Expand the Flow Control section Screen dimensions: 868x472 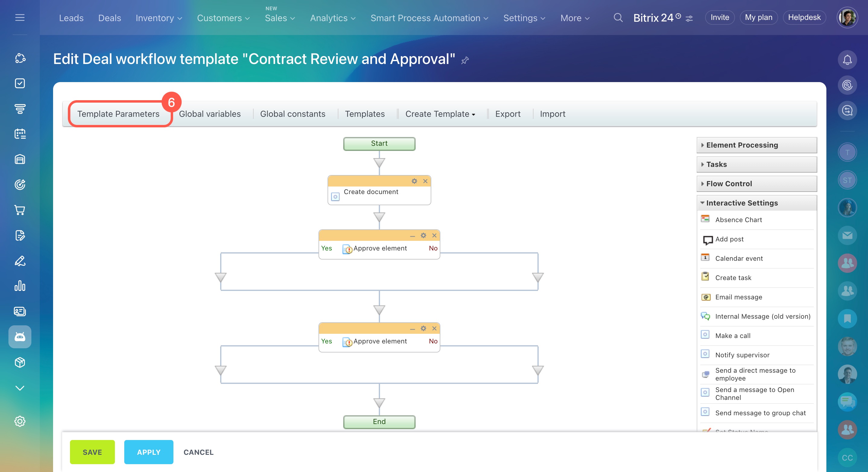pyautogui.click(x=729, y=184)
